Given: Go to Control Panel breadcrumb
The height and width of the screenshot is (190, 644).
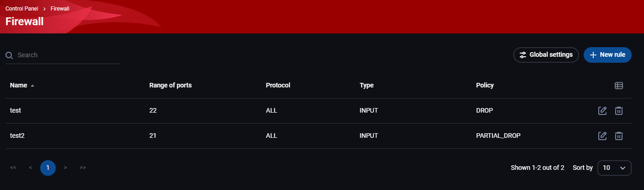Looking at the screenshot, I should [x=22, y=9].
